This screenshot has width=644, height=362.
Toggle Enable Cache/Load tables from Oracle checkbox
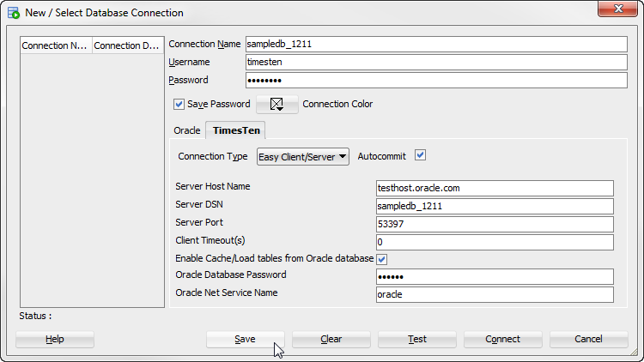[381, 259]
